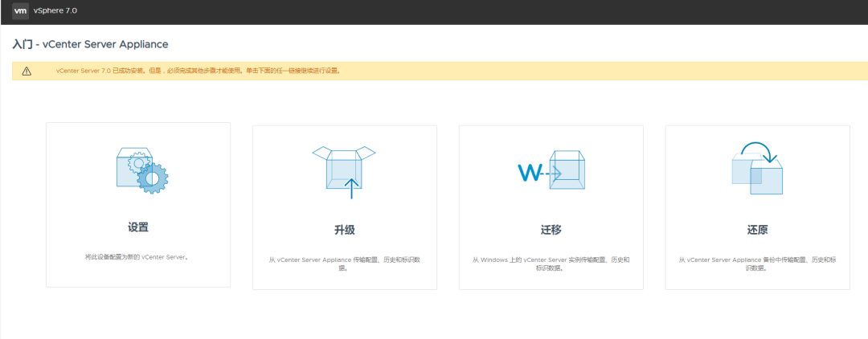Click the gears setup icon
868x339 pixels.
click(x=142, y=169)
